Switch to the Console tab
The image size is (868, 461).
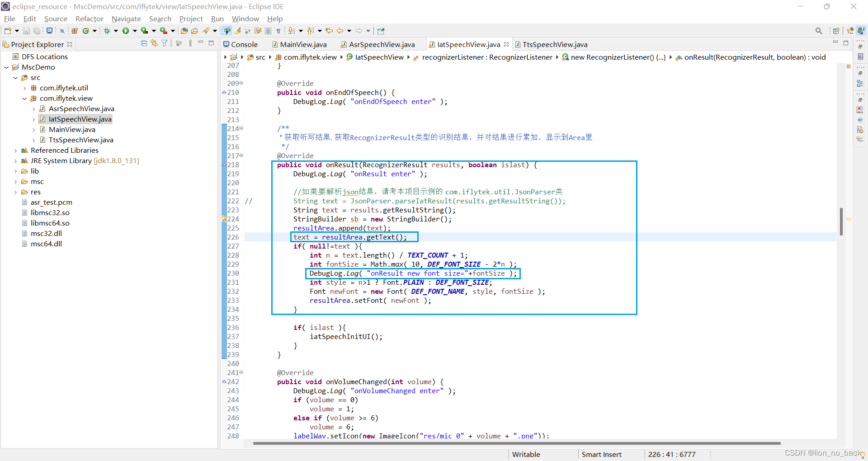(240, 44)
